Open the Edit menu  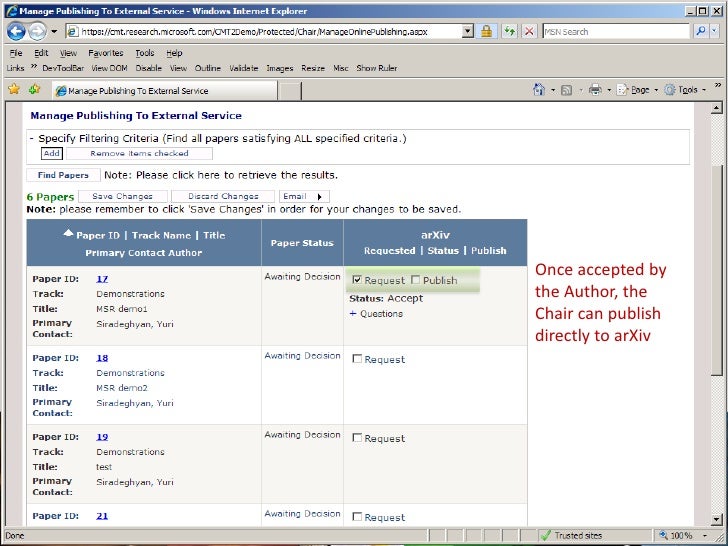pyautogui.click(x=41, y=53)
